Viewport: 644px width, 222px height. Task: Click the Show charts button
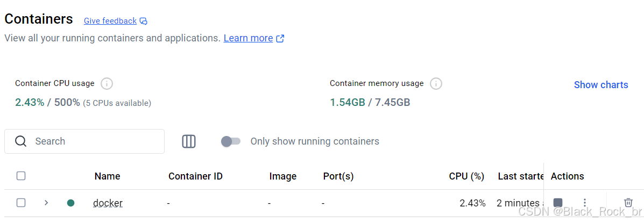(601, 85)
